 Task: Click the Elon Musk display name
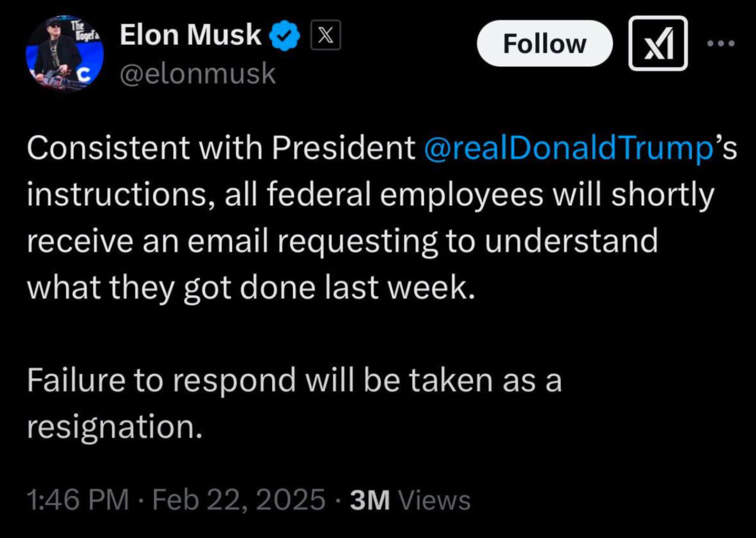pyautogui.click(x=191, y=35)
